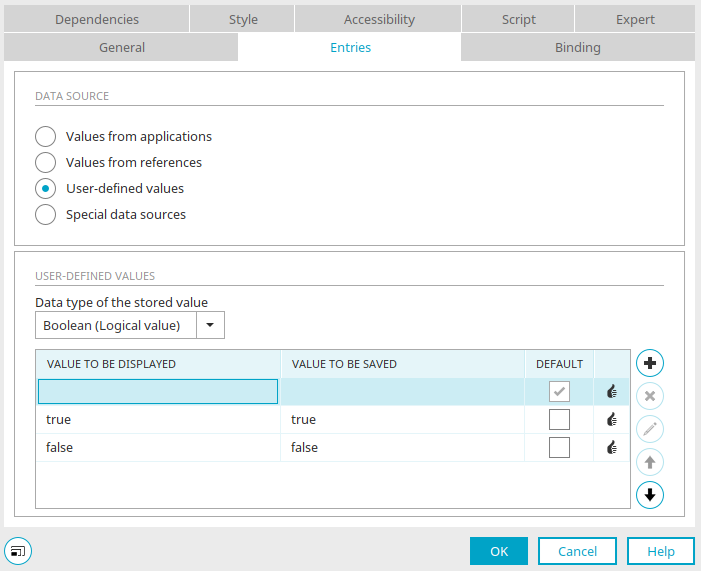Viewport: 701px width, 571px height.
Task: Select Values from references option
Action: tap(46, 162)
